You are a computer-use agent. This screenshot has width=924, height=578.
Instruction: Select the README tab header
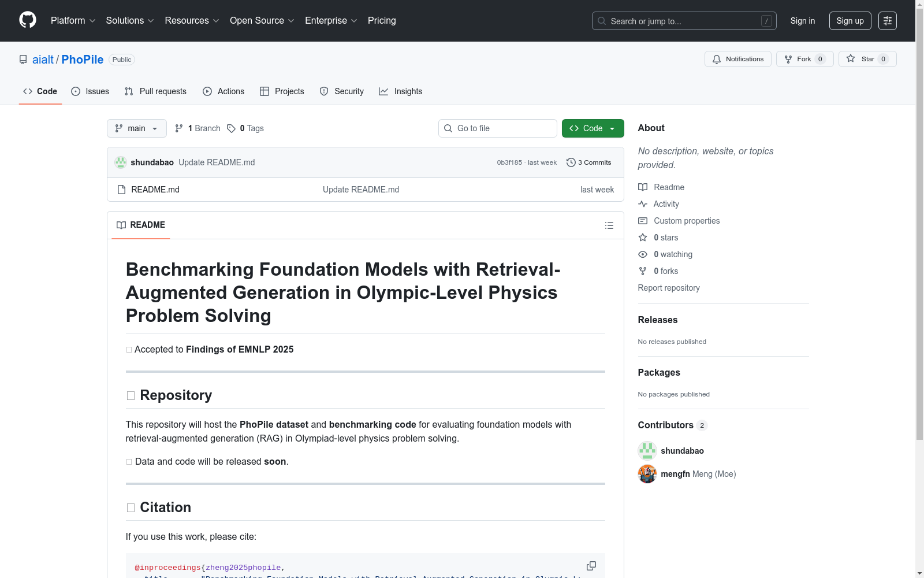point(141,225)
